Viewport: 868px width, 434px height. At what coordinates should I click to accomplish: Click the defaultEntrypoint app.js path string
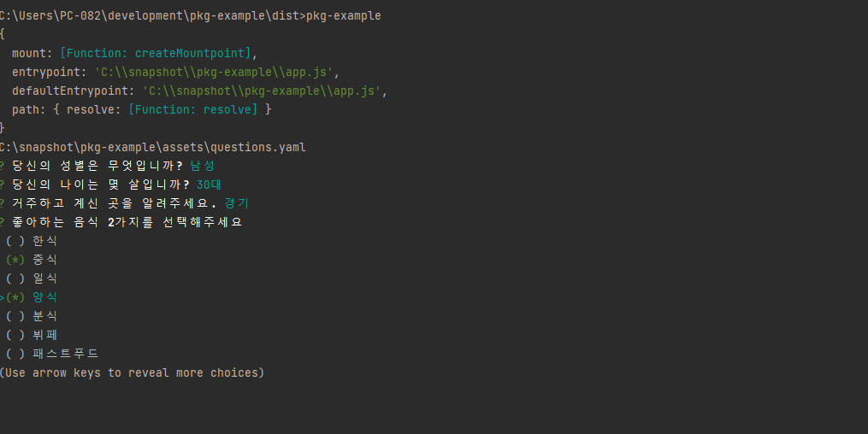264,91
